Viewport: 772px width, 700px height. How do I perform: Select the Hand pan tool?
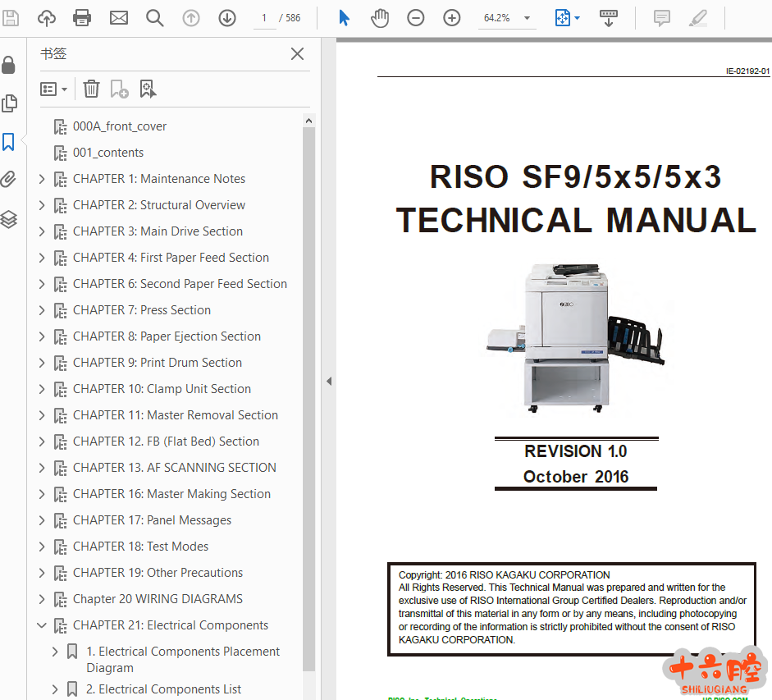(x=379, y=17)
